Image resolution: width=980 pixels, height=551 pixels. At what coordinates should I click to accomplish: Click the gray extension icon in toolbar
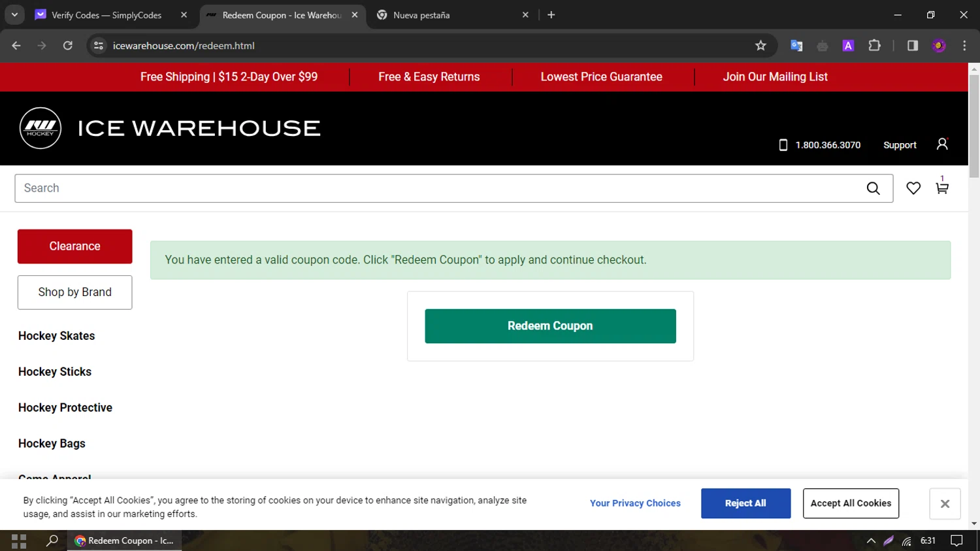point(823,46)
